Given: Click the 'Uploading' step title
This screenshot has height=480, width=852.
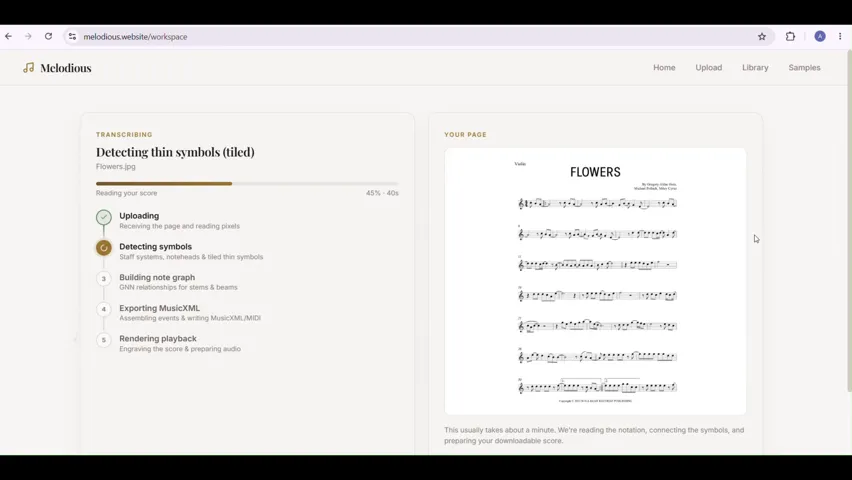Looking at the screenshot, I should (x=139, y=216).
